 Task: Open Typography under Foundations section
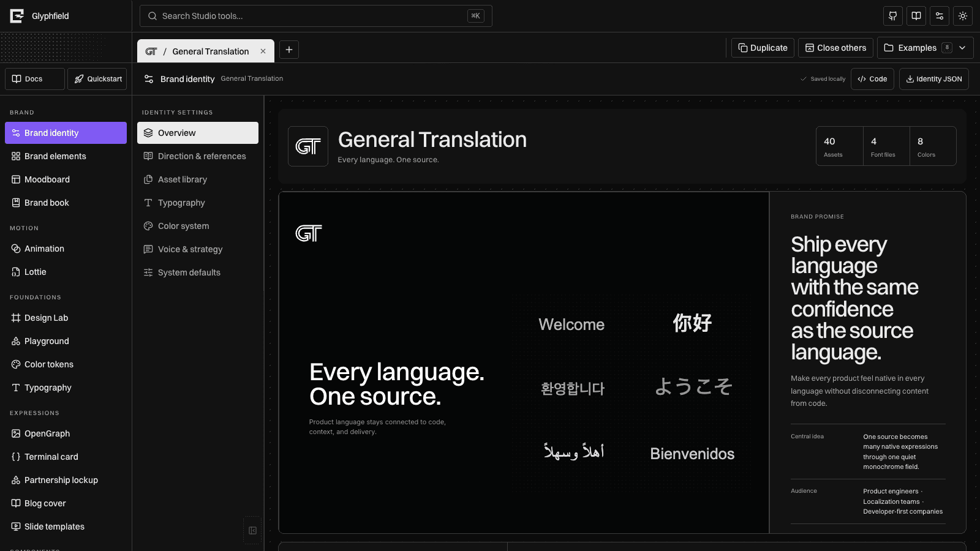click(66, 388)
